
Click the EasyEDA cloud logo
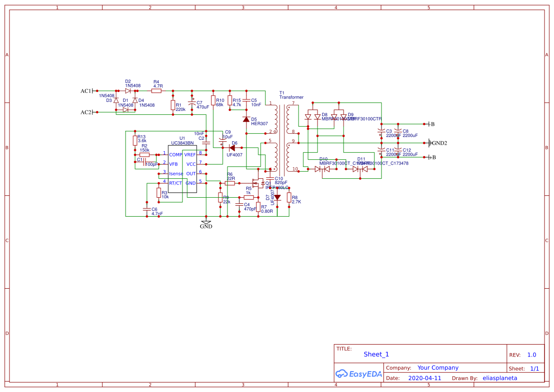(x=341, y=374)
